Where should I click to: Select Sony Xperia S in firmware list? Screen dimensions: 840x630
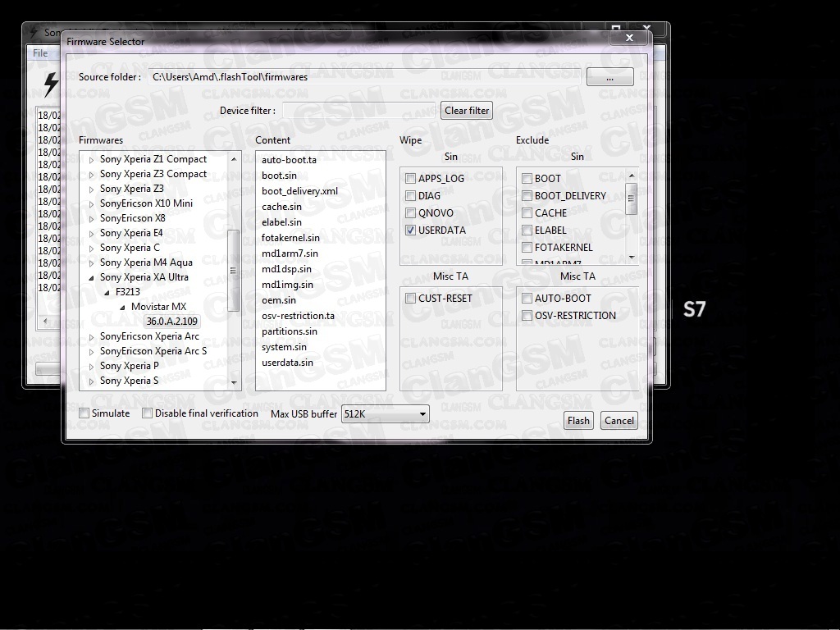point(129,381)
